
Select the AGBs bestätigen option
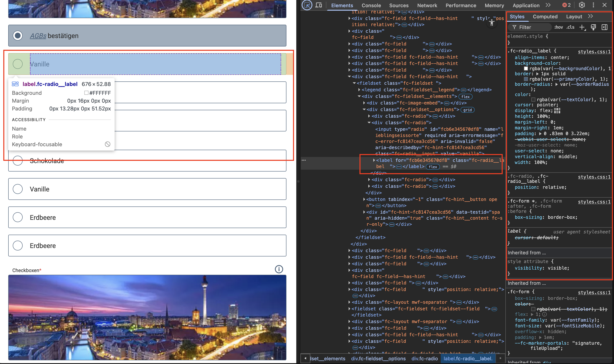click(x=18, y=36)
